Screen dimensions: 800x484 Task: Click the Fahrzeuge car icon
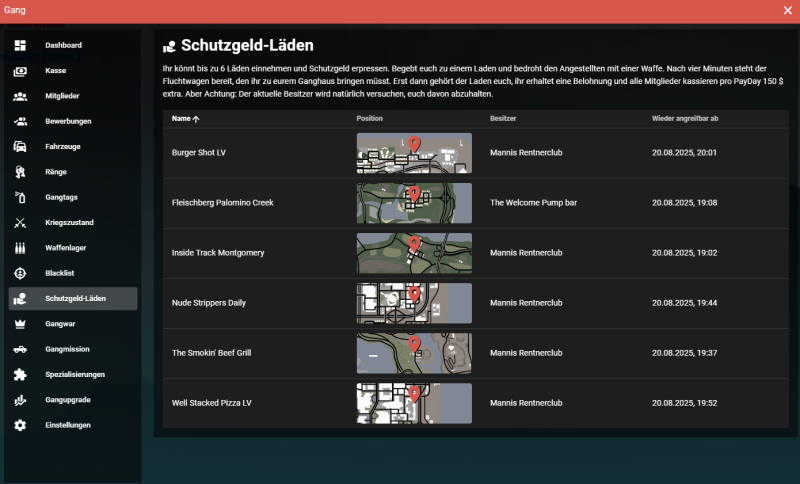click(20, 147)
